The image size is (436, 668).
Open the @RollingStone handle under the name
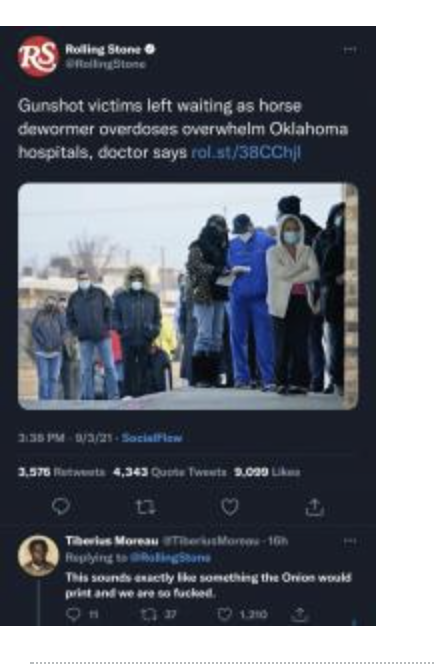coord(106,64)
